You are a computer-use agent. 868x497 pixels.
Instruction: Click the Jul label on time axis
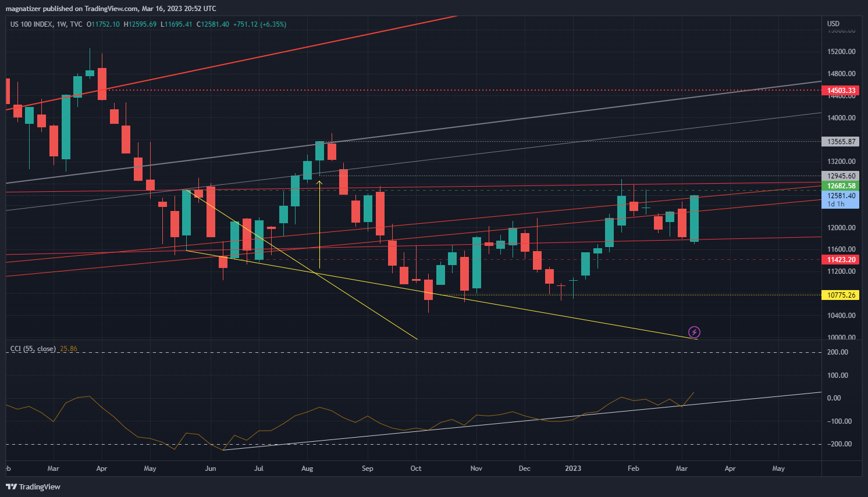click(x=259, y=469)
